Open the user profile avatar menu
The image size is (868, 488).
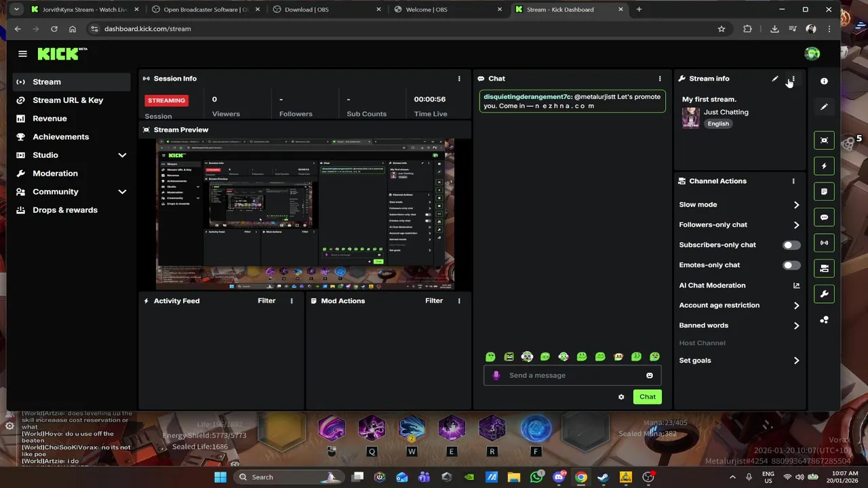[812, 54]
